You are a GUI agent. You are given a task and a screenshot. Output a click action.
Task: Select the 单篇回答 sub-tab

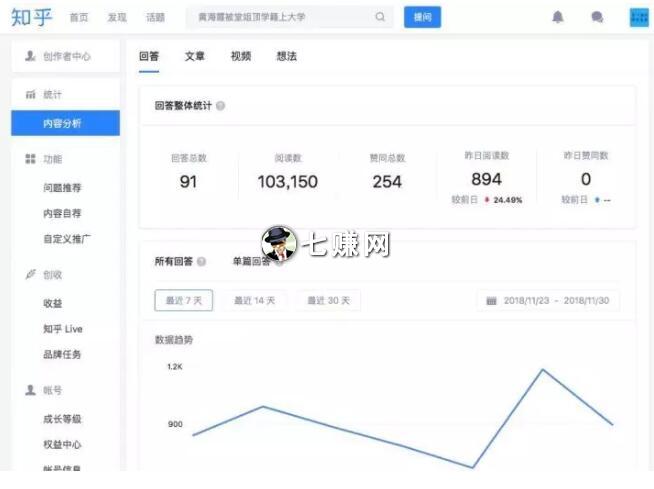252,262
